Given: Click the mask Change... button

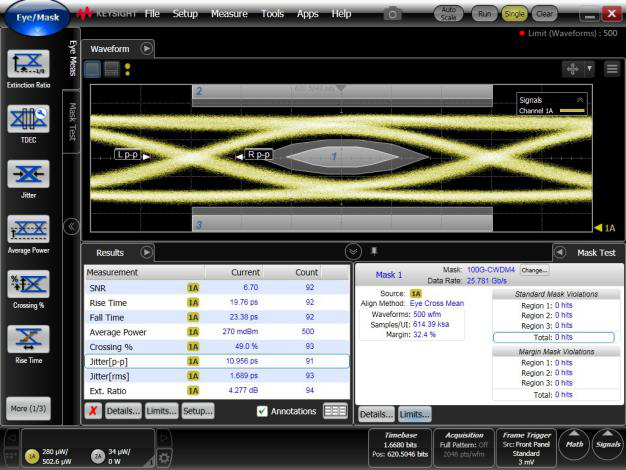Looking at the screenshot, I should [534, 270].
